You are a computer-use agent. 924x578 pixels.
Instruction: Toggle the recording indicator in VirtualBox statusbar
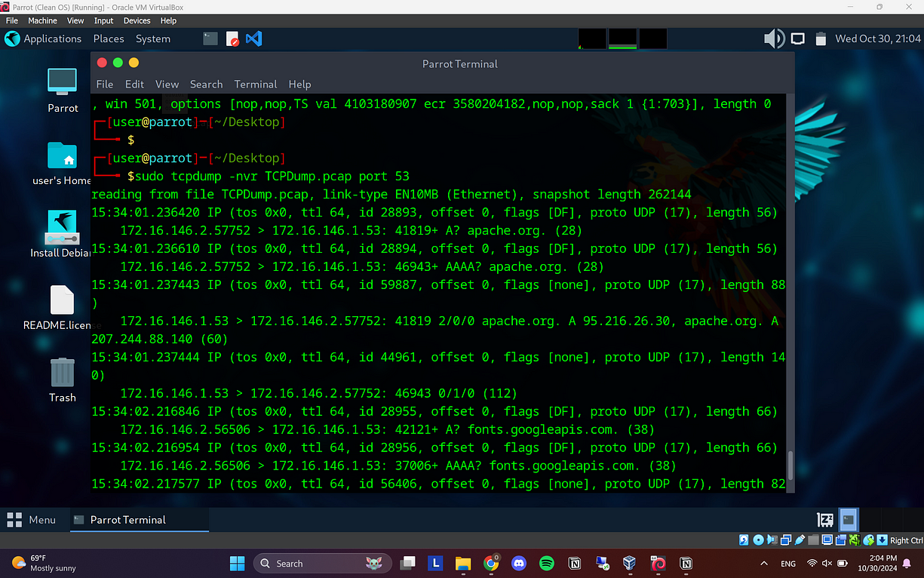(x=840, y=540)
